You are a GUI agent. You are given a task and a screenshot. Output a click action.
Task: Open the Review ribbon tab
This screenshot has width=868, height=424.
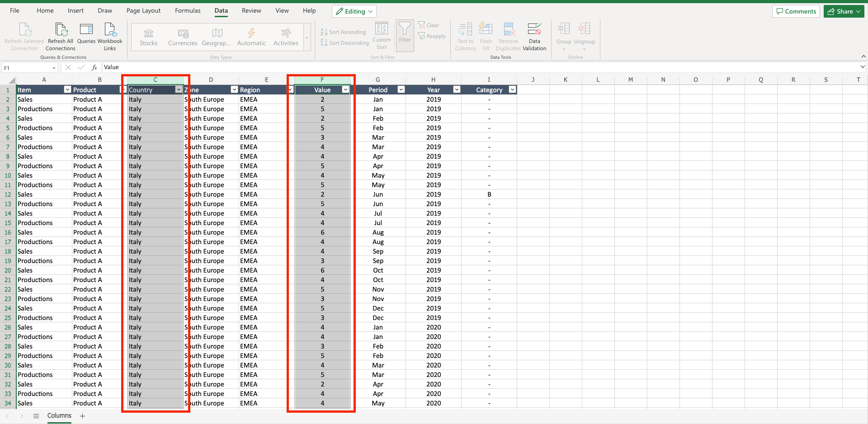[251, 10]
